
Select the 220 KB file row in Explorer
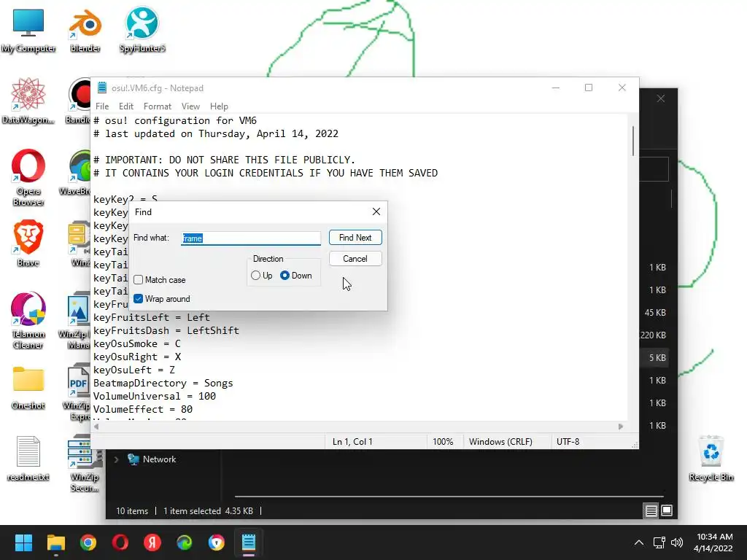pos(653,335)
